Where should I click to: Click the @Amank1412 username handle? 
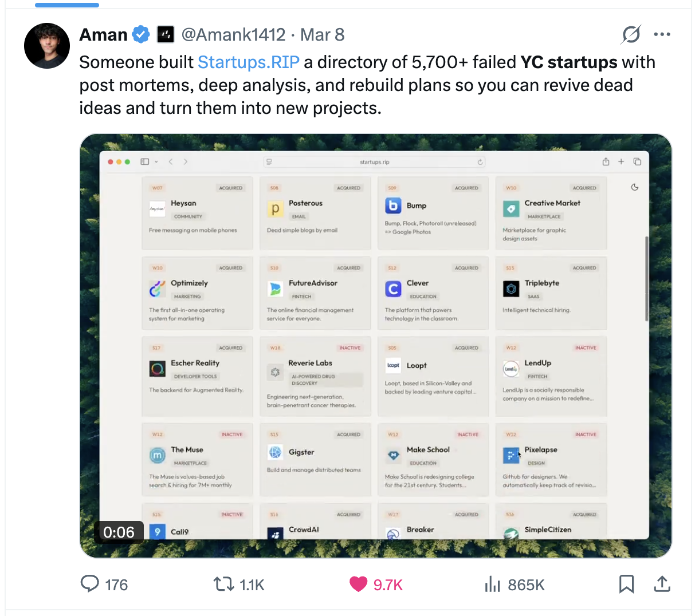[x=233, y=34]
